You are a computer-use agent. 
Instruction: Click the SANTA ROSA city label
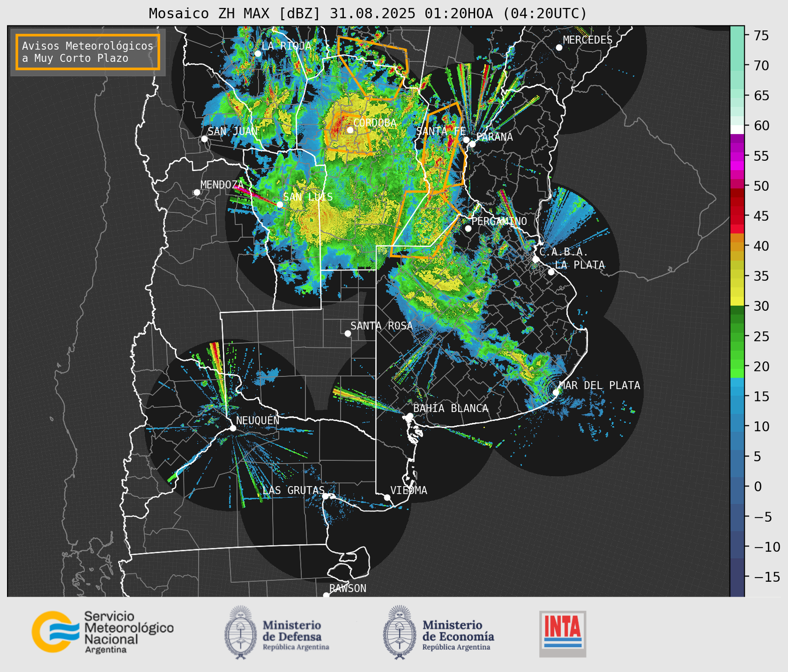pyautogui.click(x=382, y=326)
